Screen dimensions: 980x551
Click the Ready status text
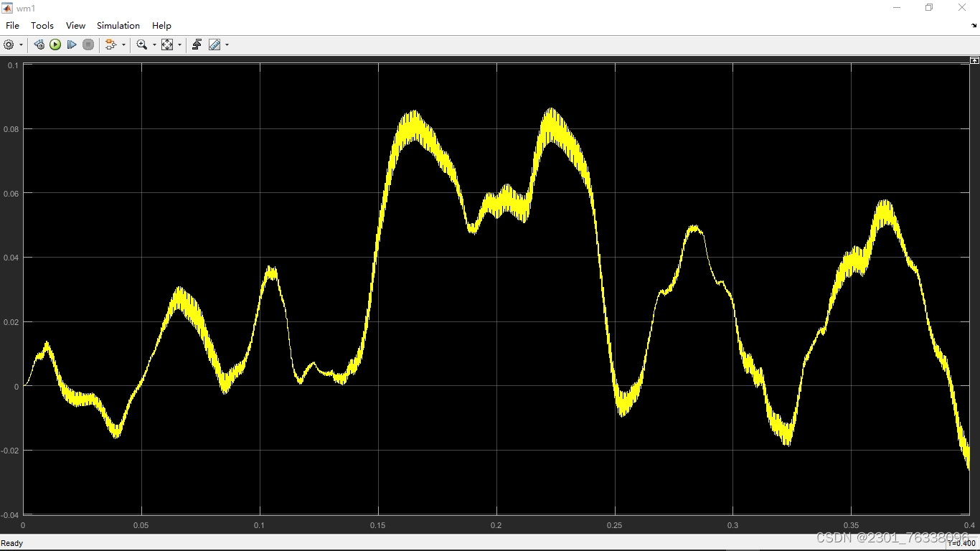coord(12,543)
